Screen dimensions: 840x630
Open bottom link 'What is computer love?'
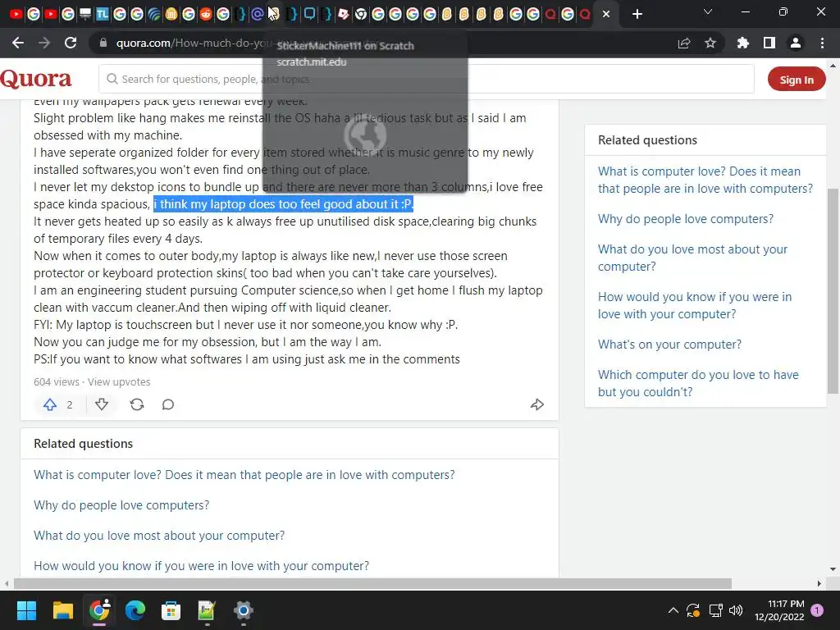point(244,475)
